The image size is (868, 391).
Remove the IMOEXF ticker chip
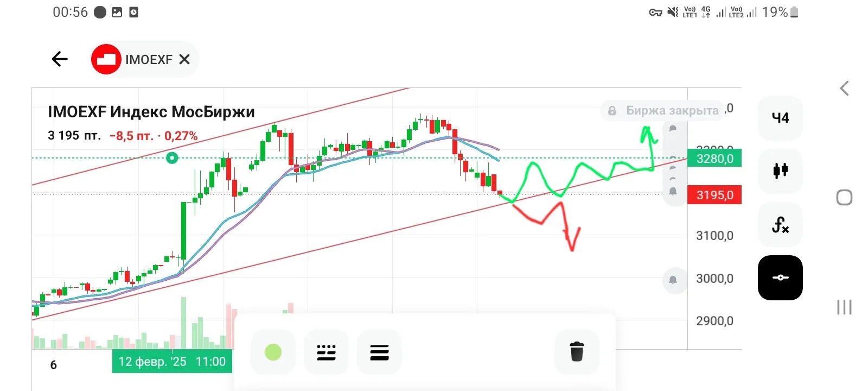184,59
